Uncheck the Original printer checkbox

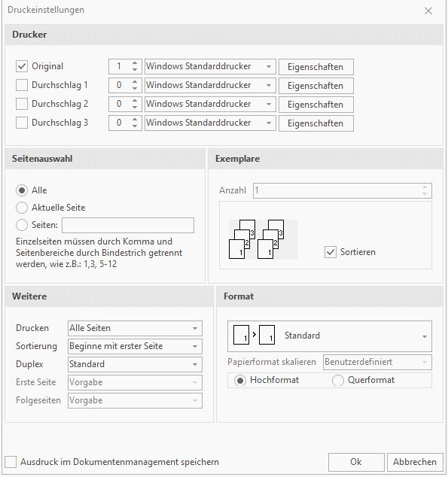pos(22,66)
